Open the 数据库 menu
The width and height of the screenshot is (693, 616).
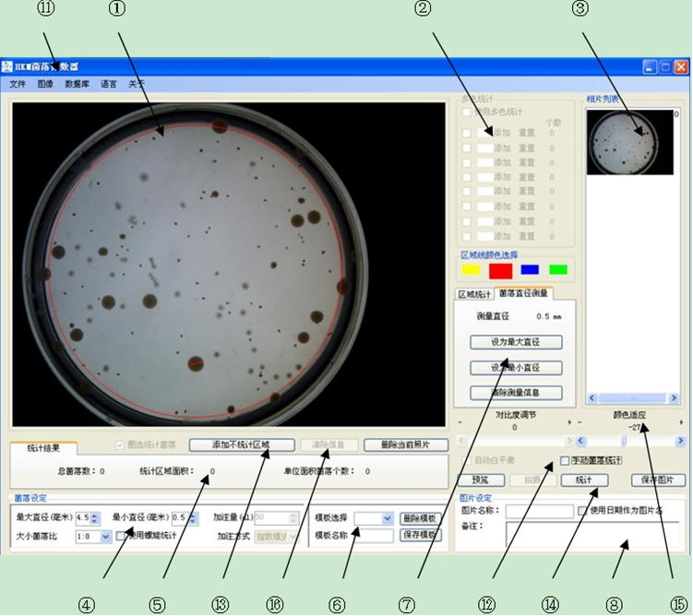78,84
